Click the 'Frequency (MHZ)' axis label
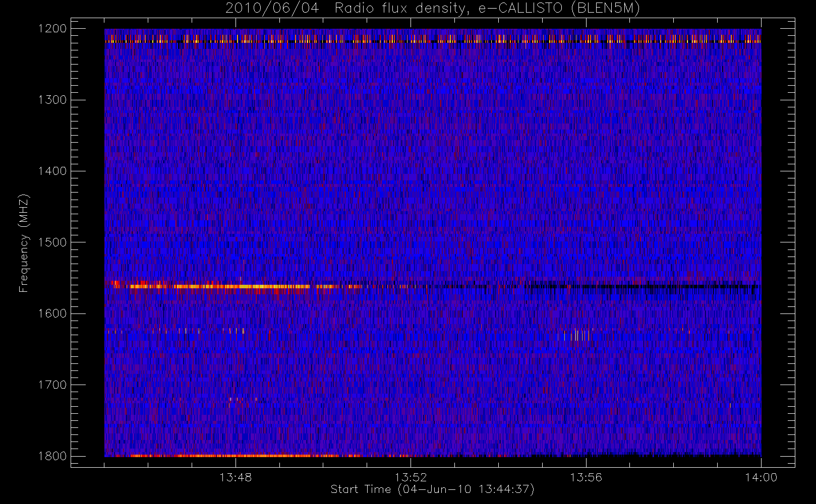The width and height of the screenshot is (816, 504). click(24, 242)
